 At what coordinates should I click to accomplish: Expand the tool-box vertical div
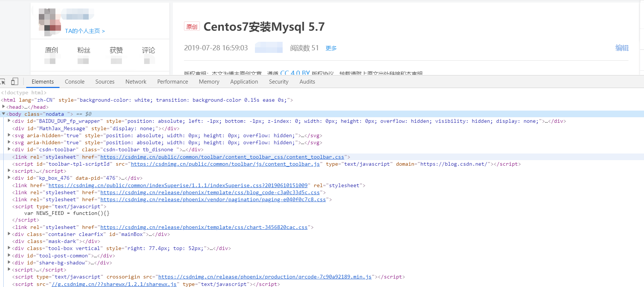click(x=9, y=248)
